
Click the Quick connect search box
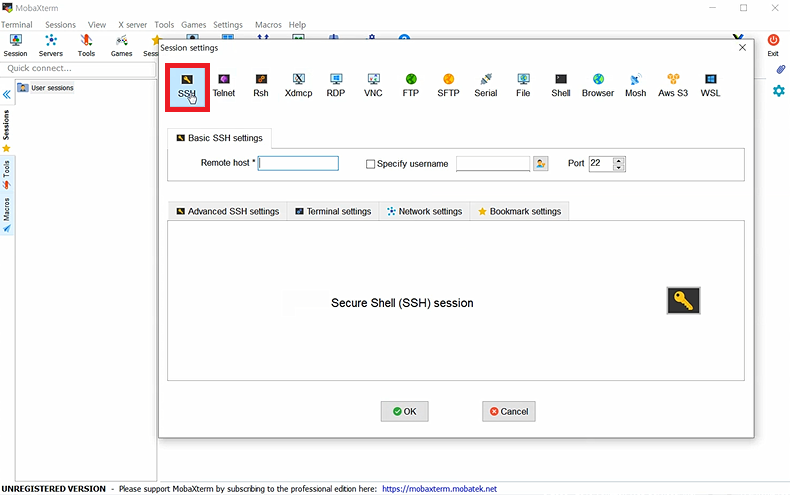79,69
